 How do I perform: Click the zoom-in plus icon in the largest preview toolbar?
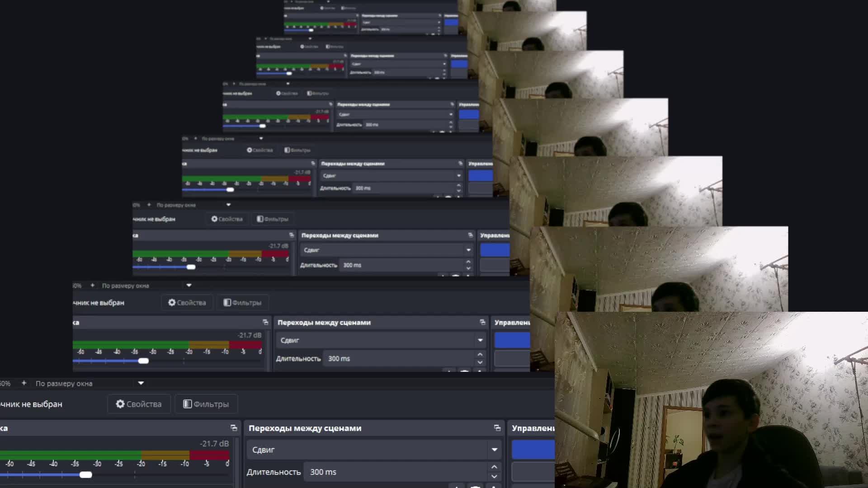click(24, 383)
